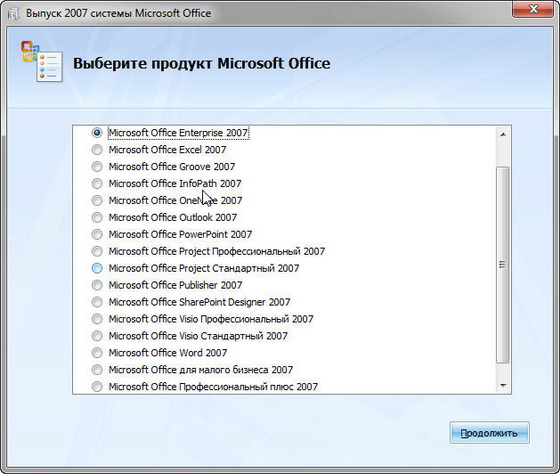
Task: Pick Office Профессиональный плюс 2007 radio button
Action: click(97, 386)
